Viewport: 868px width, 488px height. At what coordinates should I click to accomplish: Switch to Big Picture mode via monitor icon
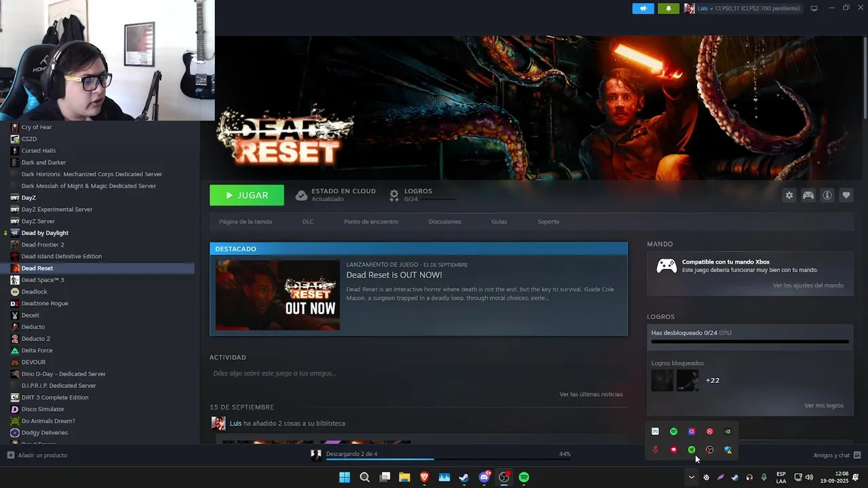click(x=814, y=8)
